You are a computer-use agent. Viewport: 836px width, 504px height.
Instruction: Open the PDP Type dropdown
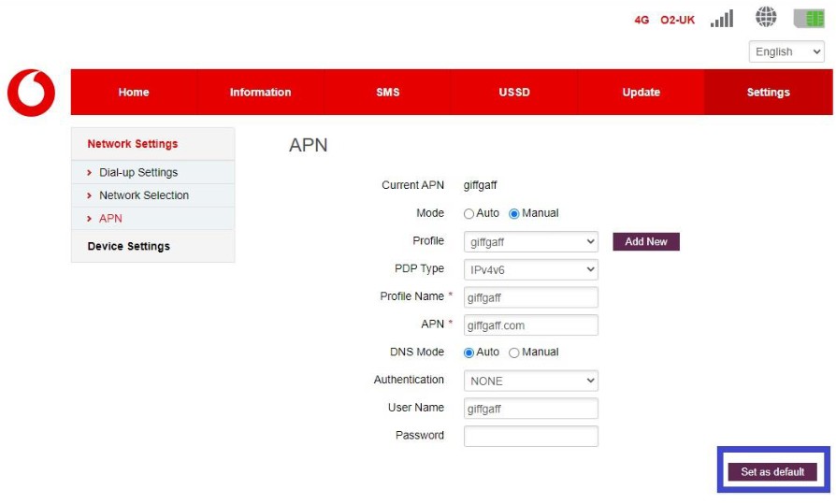pyautogui.click(x=530, y=269)
